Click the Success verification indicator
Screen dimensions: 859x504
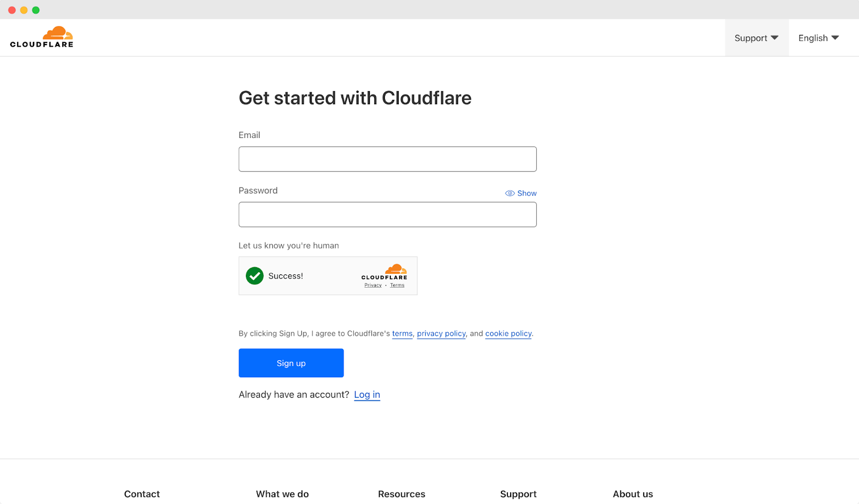coord(274,275)
